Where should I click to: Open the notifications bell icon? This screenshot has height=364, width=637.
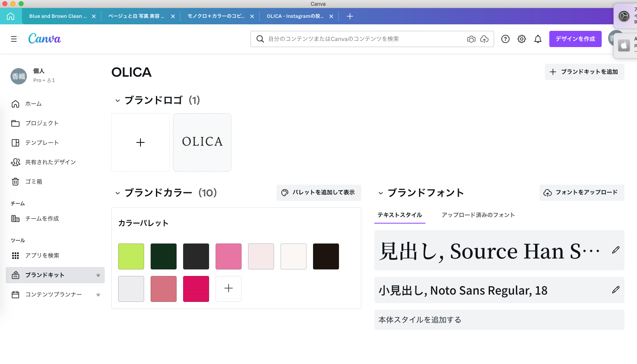pos(538,39)
